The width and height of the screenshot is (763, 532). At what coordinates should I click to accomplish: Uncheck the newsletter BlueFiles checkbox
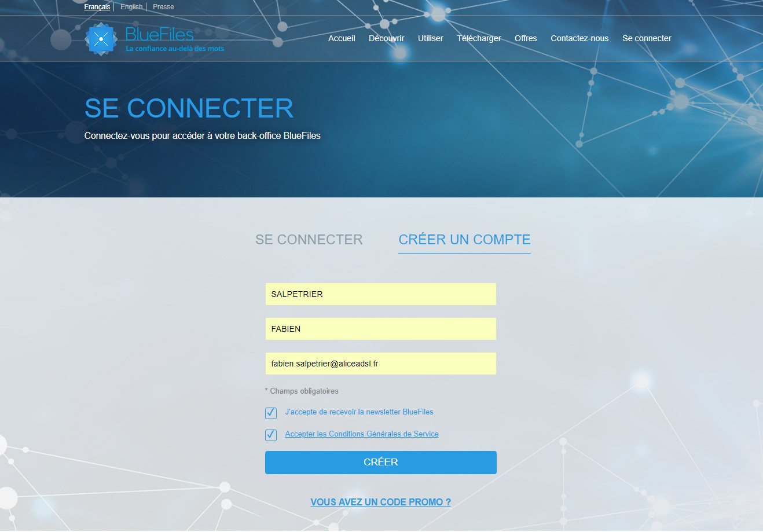271,413
